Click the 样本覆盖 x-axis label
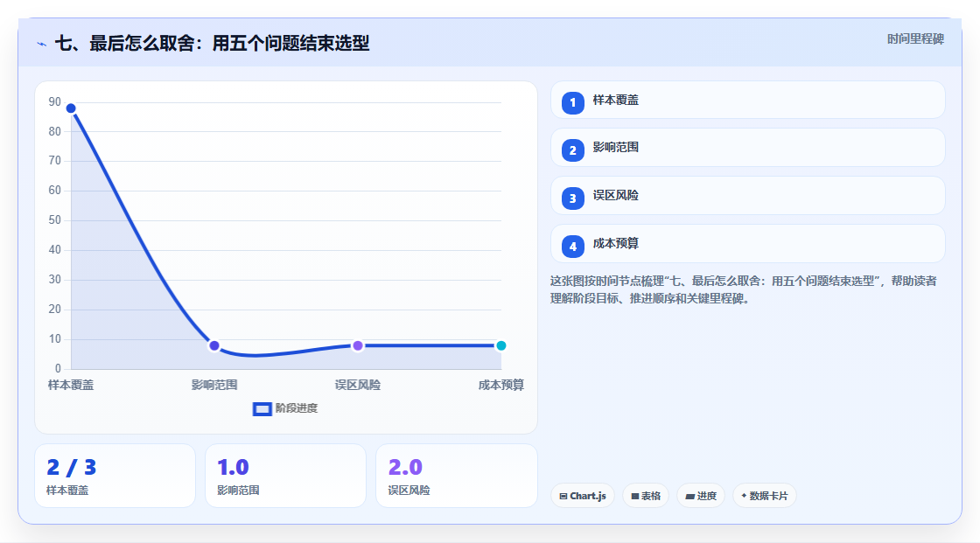The image size is (980, 543). click(71, 385)
